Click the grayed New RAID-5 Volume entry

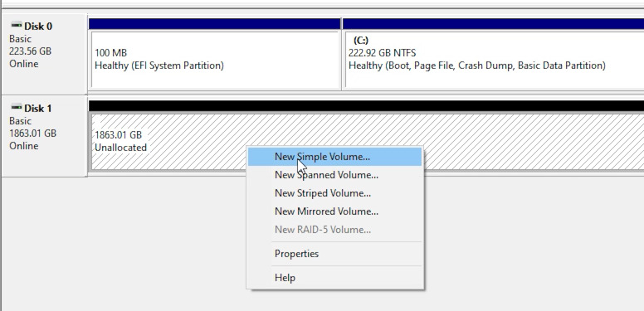[x=334, y=230]
